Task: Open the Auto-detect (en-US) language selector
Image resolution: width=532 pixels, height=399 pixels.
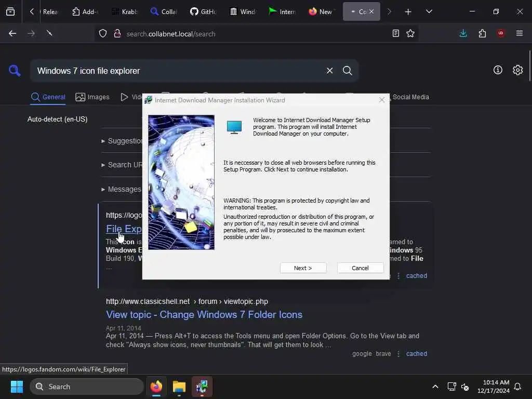Action: click(57, 119)
